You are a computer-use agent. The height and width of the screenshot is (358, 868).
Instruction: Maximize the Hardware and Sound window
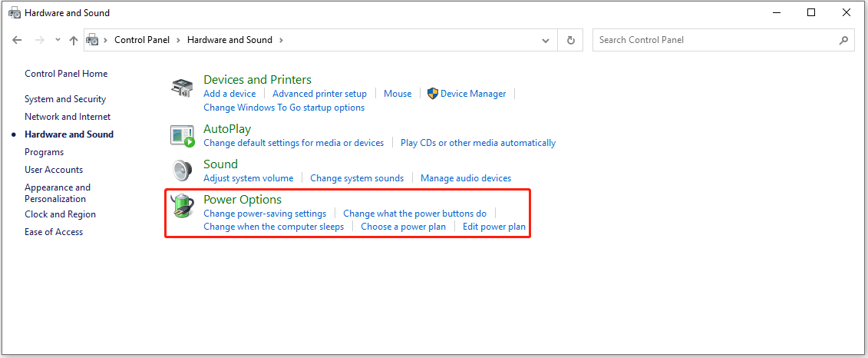[811, 13]
